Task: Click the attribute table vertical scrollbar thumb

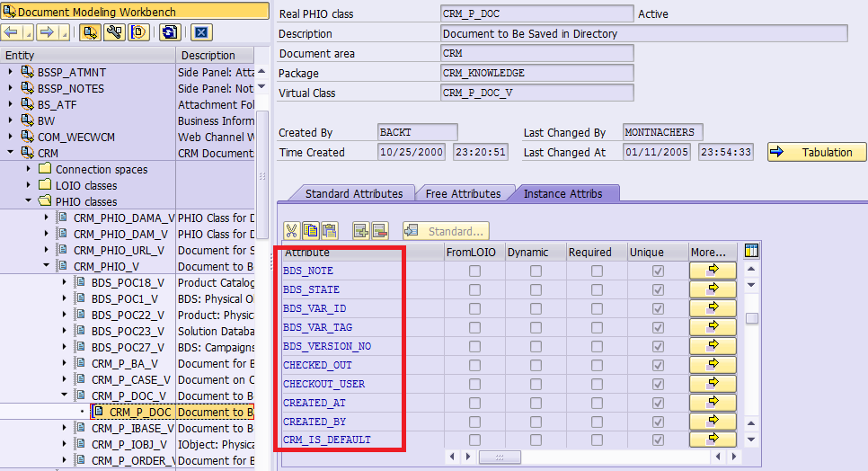Action: (x=752, y=318)
